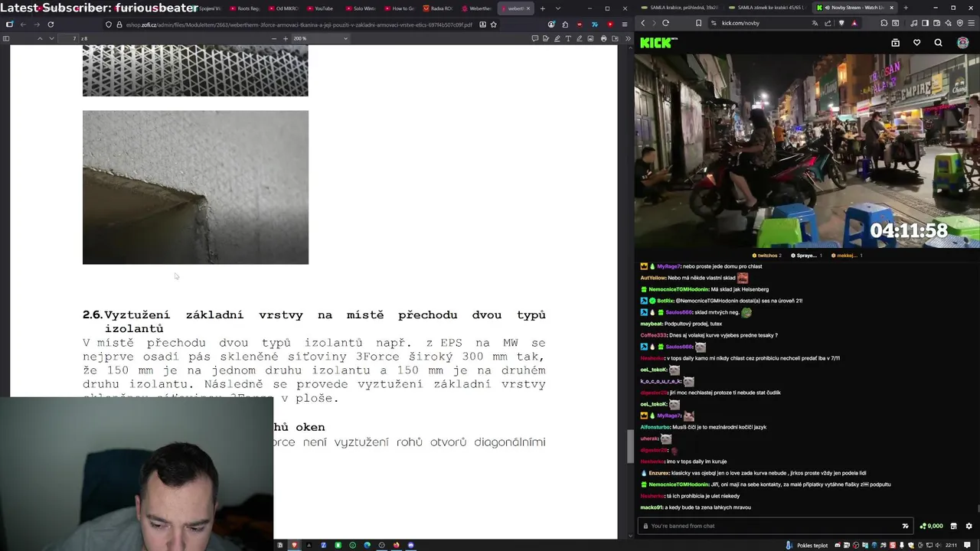Image resolution: width=980 pixels, height=551 pixels.
Task: Open the Pokles teplot weather widget
Action: tap(808, 545)
